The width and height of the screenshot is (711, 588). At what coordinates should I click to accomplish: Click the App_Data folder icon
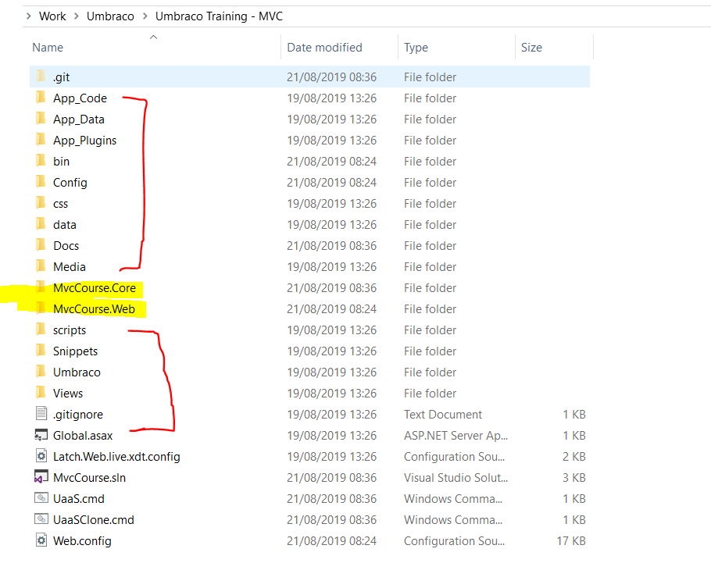point(41,119)
